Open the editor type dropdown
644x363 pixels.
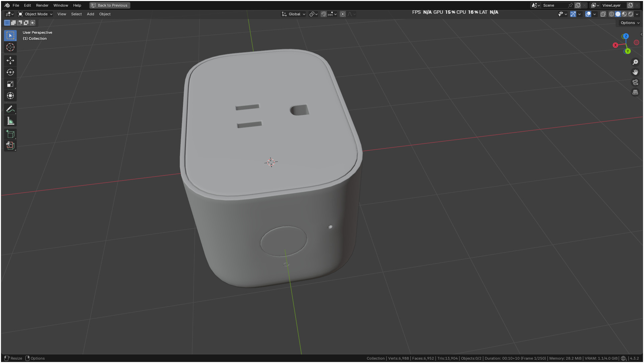tap(9, 14)
